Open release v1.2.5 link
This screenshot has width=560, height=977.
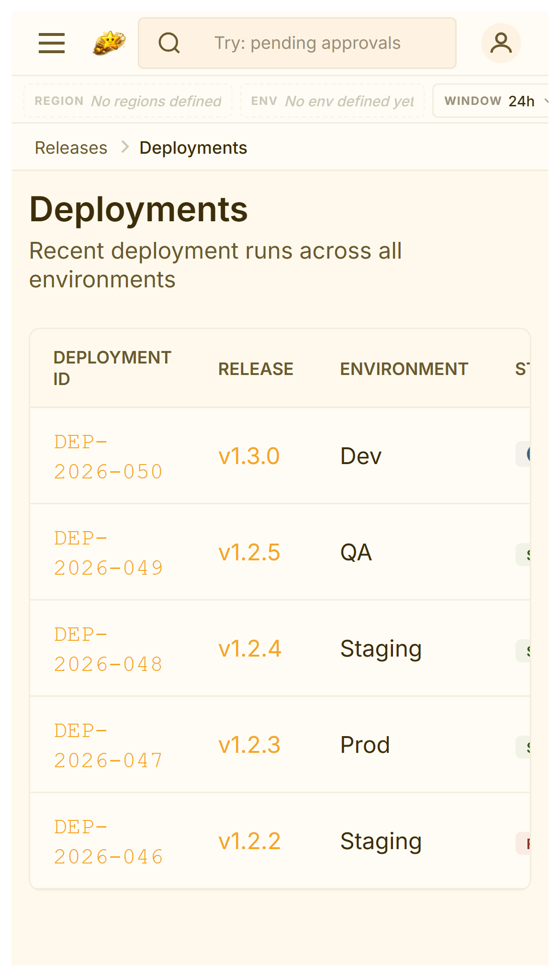(249, 553)
